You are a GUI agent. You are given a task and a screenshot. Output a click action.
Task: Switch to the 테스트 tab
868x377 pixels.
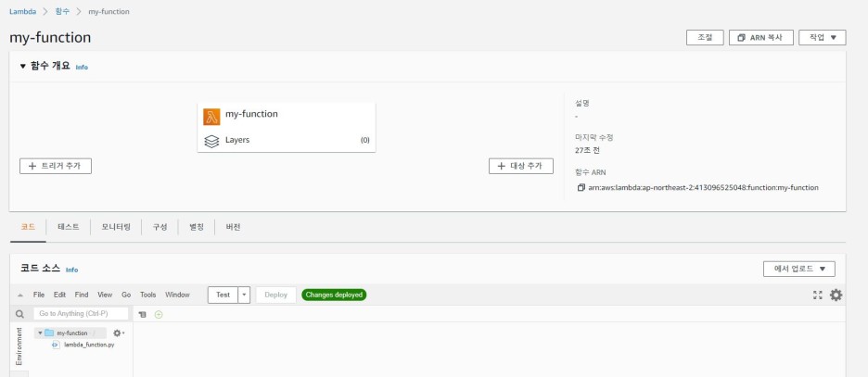click(x=68, y=227)
